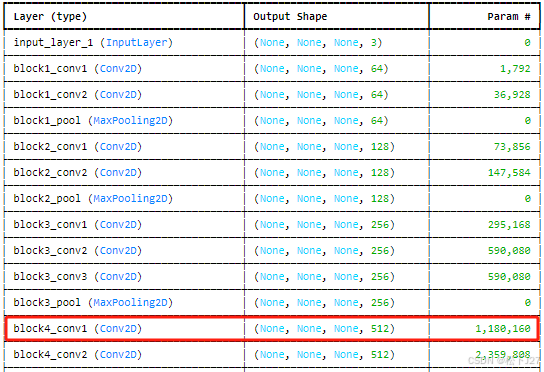Click block1_pool's parameter count 0
Screen dimensions: 544x372
pos(527,120)
